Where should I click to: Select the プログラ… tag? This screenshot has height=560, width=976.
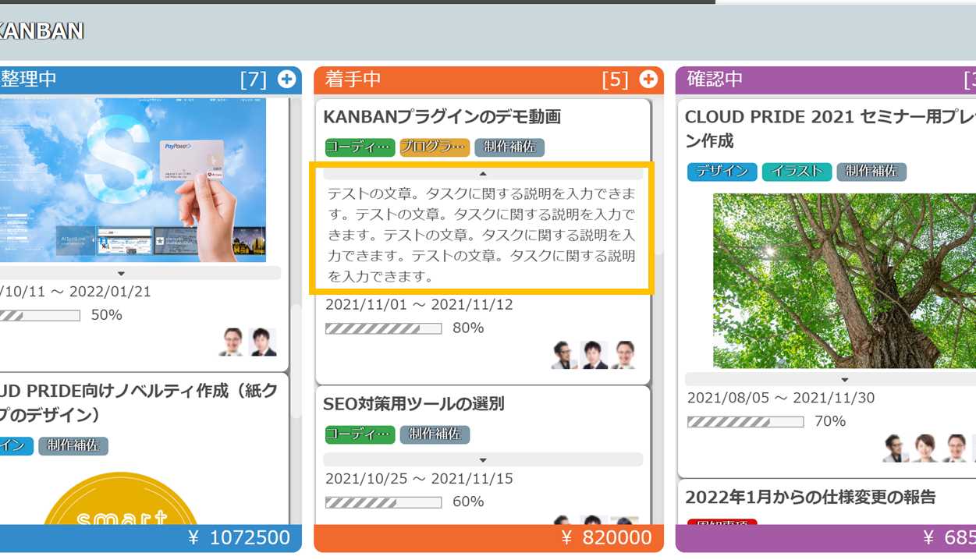click(x=435, y=147)
